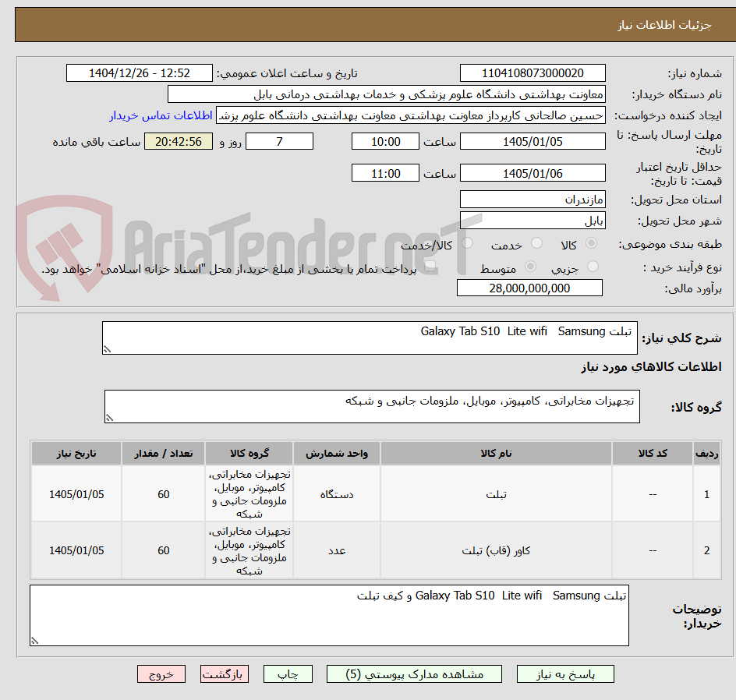
Task: Click the شرح کلی نیاز text area
Action: click(x=370, y=338)
